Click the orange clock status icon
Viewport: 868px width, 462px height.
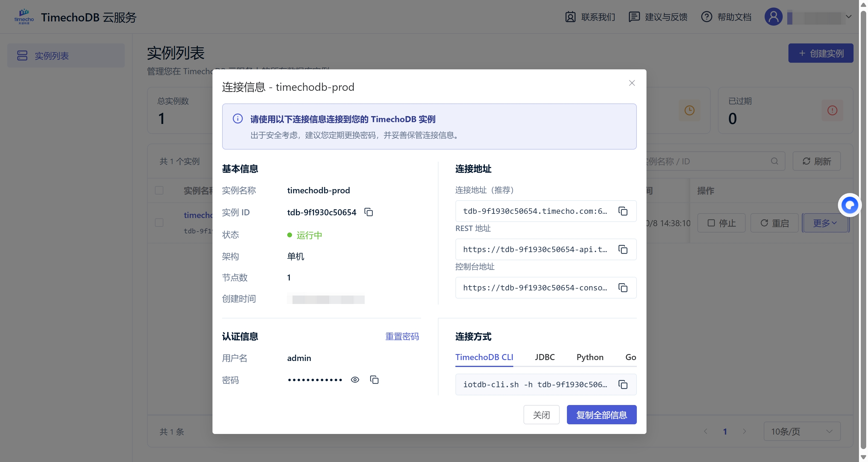click(689, 110)
